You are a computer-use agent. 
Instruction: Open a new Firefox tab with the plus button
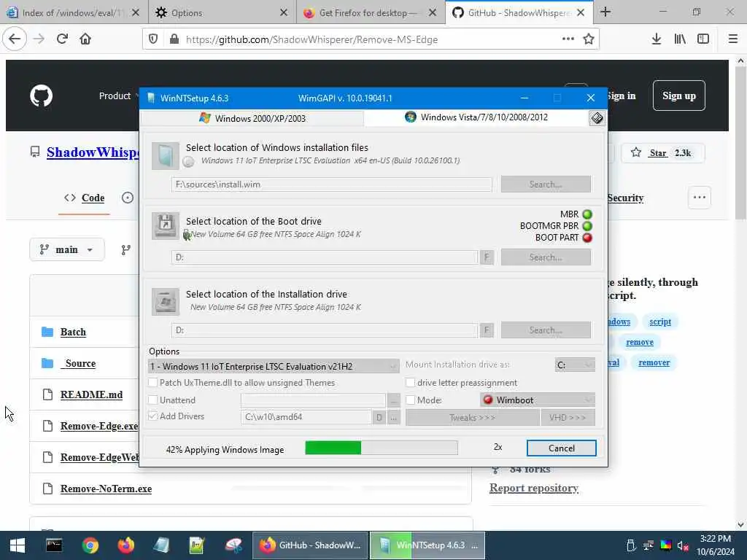point(605,12)
